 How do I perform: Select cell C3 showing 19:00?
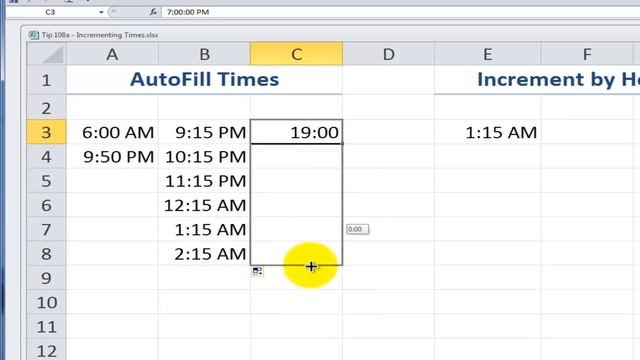click(296, 132)
